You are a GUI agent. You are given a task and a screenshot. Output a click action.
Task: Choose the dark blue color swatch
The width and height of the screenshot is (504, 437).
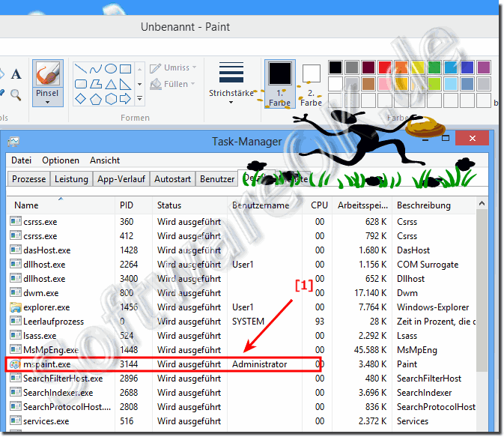[x=467, y=67]
